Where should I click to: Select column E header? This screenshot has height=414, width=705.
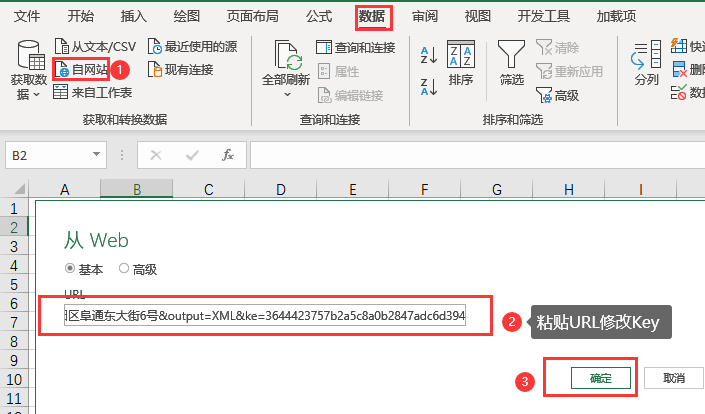(x=352, y=189)
